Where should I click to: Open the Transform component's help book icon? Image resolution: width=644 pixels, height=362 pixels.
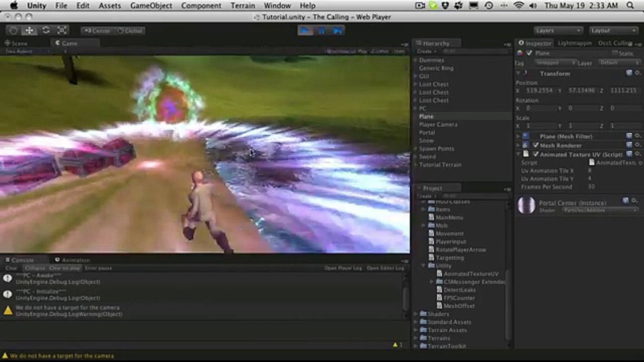(x=629, y=73)
